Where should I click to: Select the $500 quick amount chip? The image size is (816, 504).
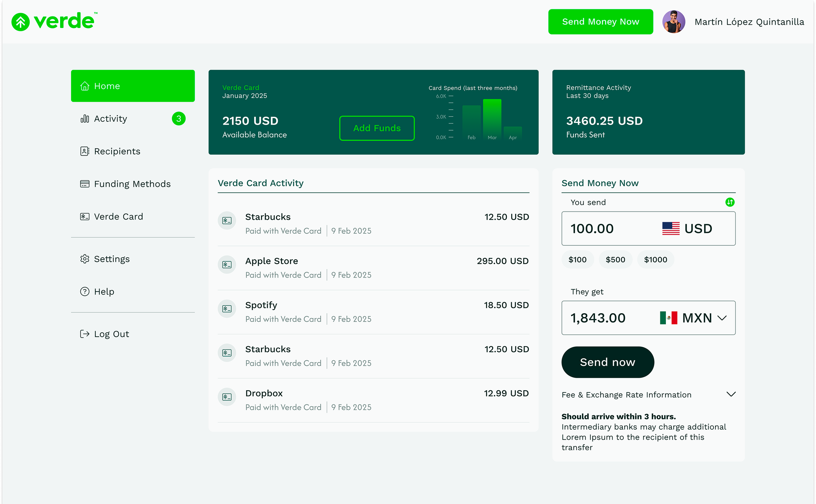click(x=615, y=260)
